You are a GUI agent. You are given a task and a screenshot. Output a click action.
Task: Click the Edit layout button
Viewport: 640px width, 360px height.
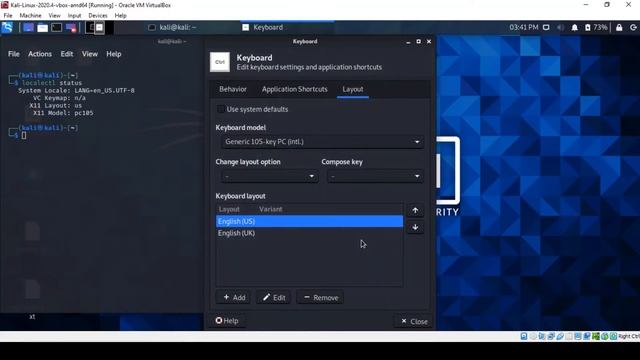pos(273,298)
